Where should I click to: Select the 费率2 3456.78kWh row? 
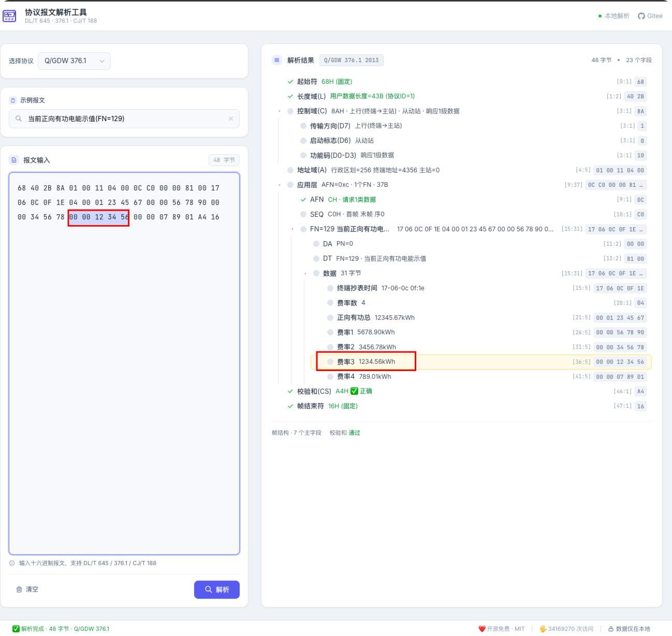(481, 347)
